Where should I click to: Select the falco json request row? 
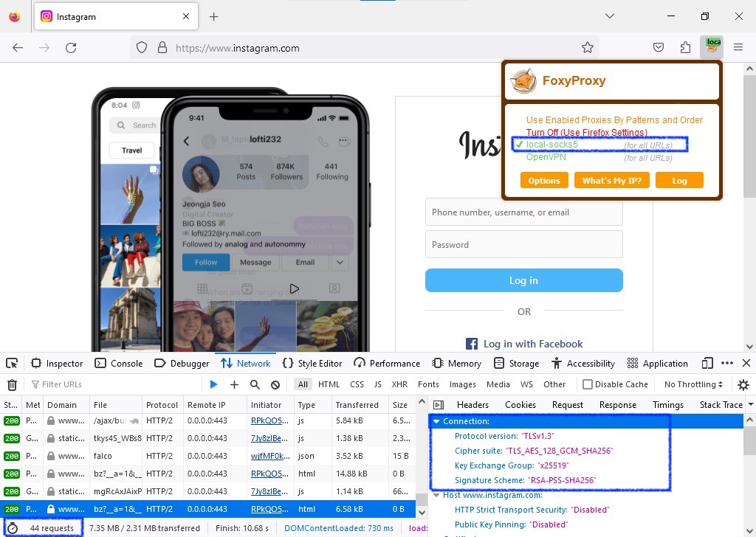(207, 456)
